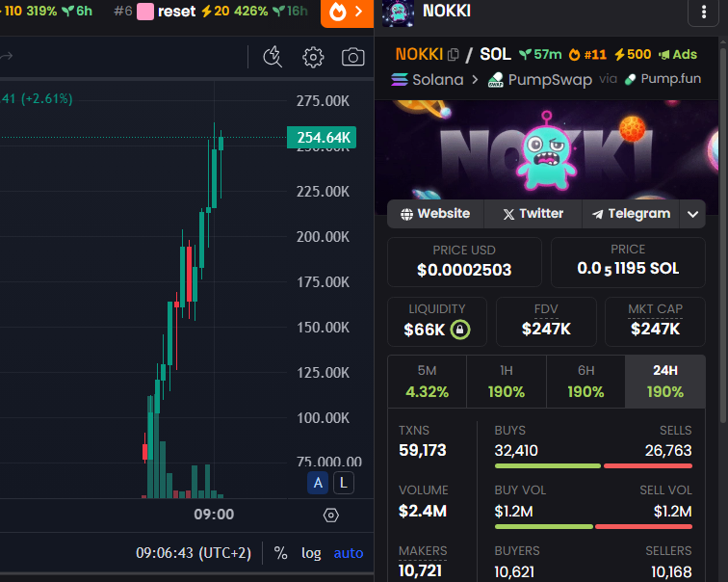
Task: Click the buys versus sells ratio bar
Action: 593,465
